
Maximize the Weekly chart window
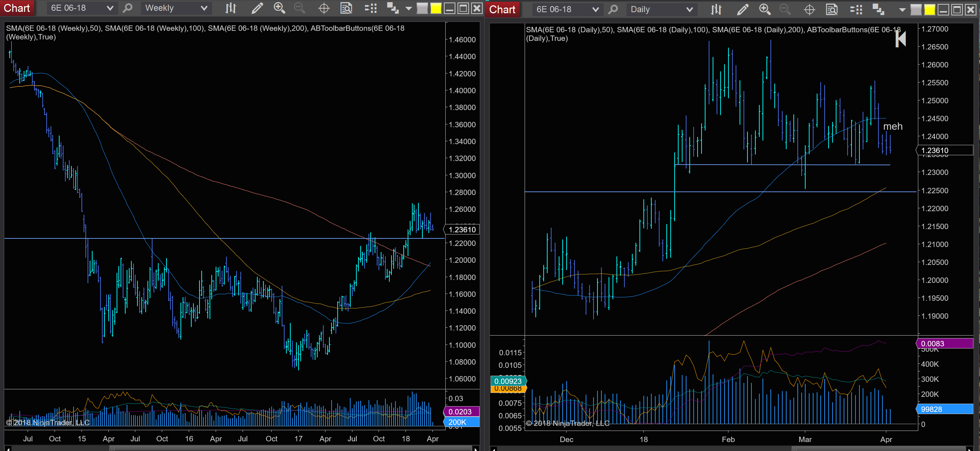pyautogui.click(x=463, y=8)
